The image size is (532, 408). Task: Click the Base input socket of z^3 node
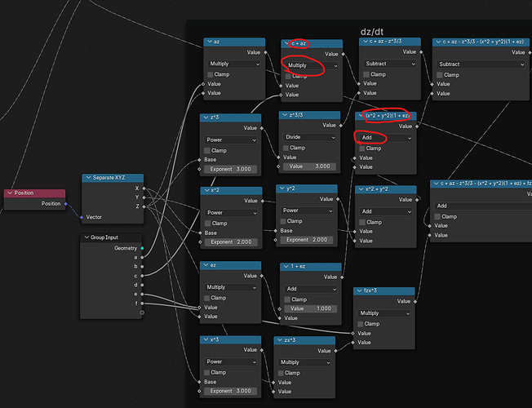199,160
